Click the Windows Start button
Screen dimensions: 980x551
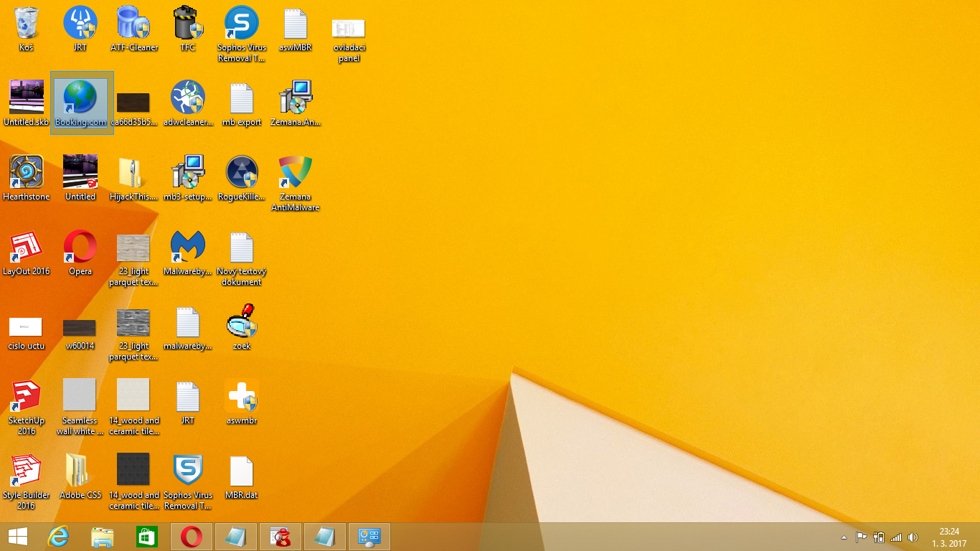[x=18, y=537]
